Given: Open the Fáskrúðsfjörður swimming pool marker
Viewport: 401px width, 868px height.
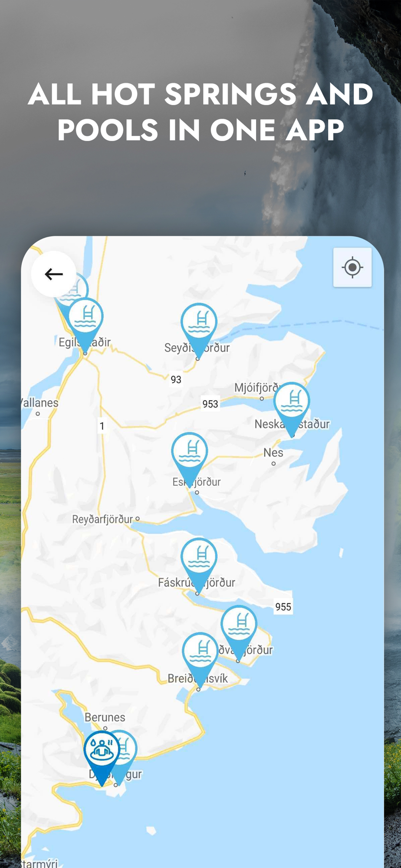Looking at the screenshot, I should point(199,563).
